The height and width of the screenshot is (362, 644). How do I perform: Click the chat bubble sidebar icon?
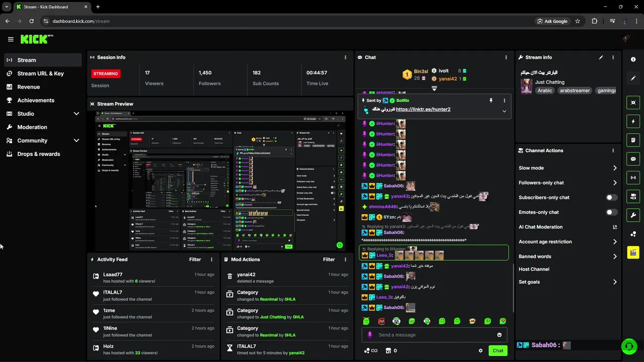tap(633, 159)
